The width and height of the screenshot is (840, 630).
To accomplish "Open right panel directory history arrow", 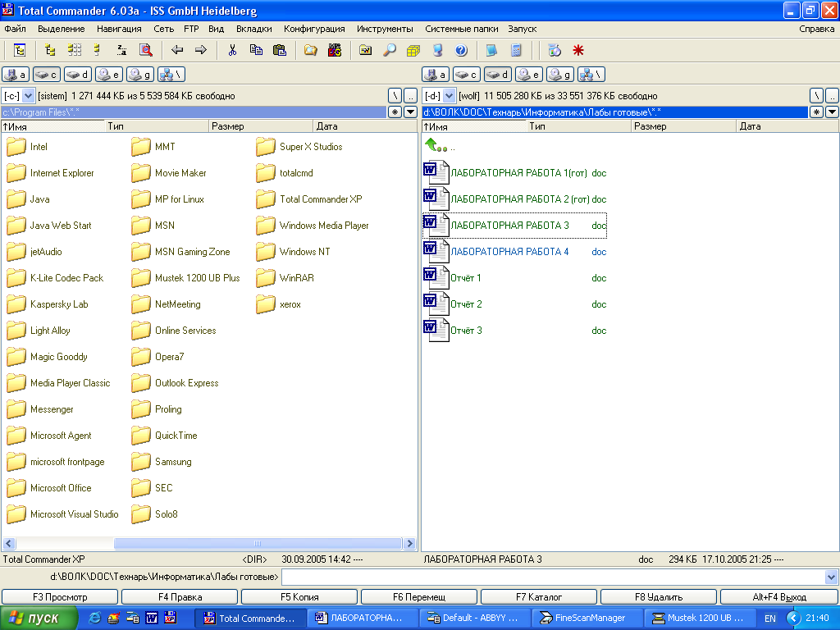I will coord(832,112).
